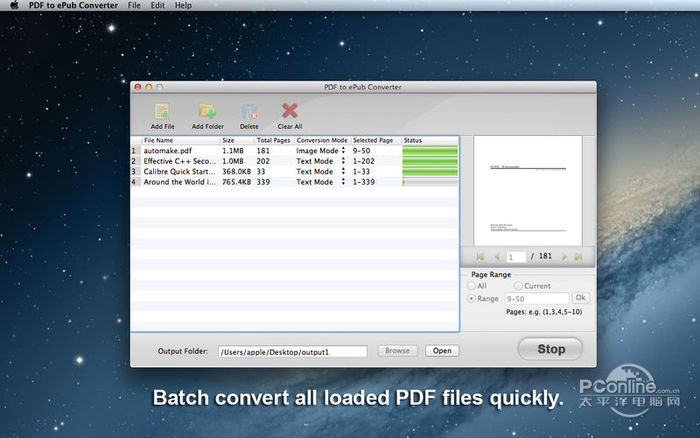Screen dimensions: 700x438
Task: Click the Ok button for page range
Action: pos(580,298)
